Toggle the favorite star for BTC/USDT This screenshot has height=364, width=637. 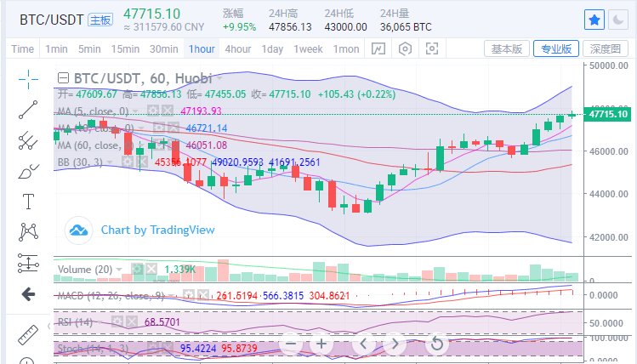tap(594, 20)
